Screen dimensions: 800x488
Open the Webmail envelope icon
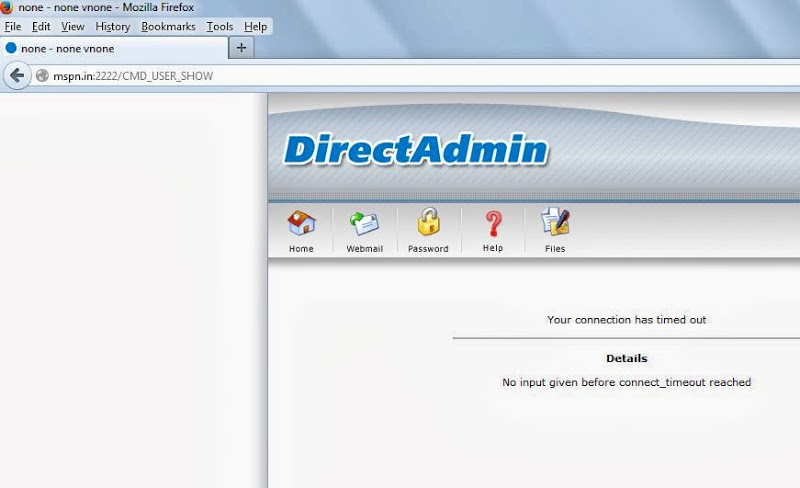pyautogui.click(x=364, y=224)
